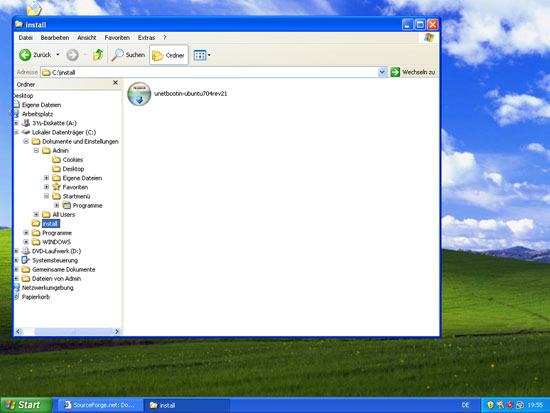
Task: Click the Start button
Action: [x=26, y=405]
